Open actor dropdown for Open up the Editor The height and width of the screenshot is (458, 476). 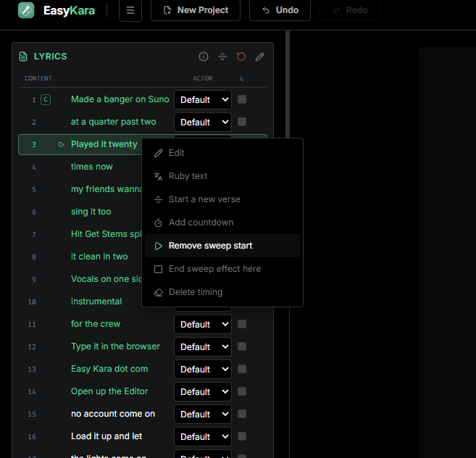[x=203, y=392]
